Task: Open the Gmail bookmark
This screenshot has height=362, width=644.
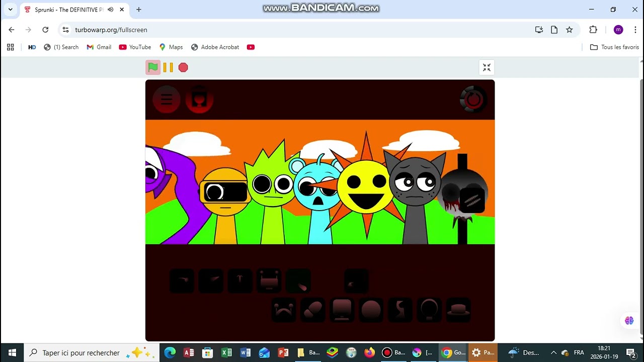Action: [99, 47]
